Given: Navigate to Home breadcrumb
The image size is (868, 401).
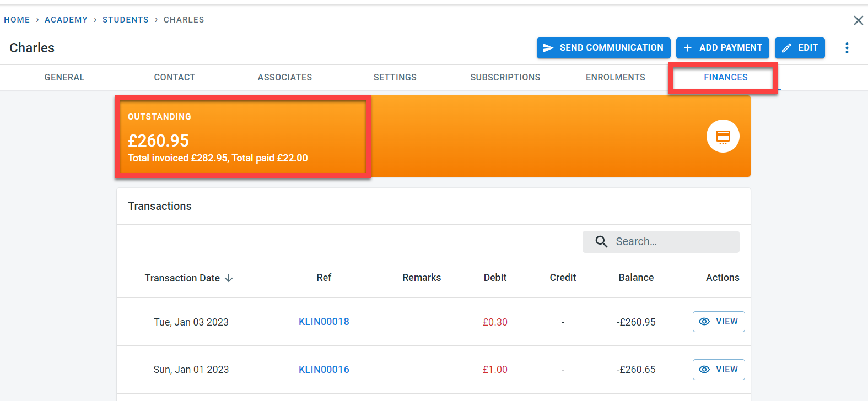Looking at the screenshot, I should click(x=17, y=20).
